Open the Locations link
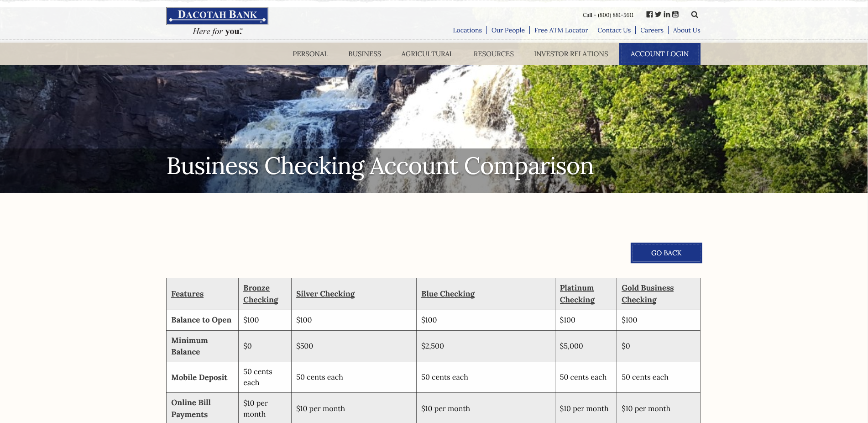The height and width of the screenshot is (423, 868). coord(467,31)
